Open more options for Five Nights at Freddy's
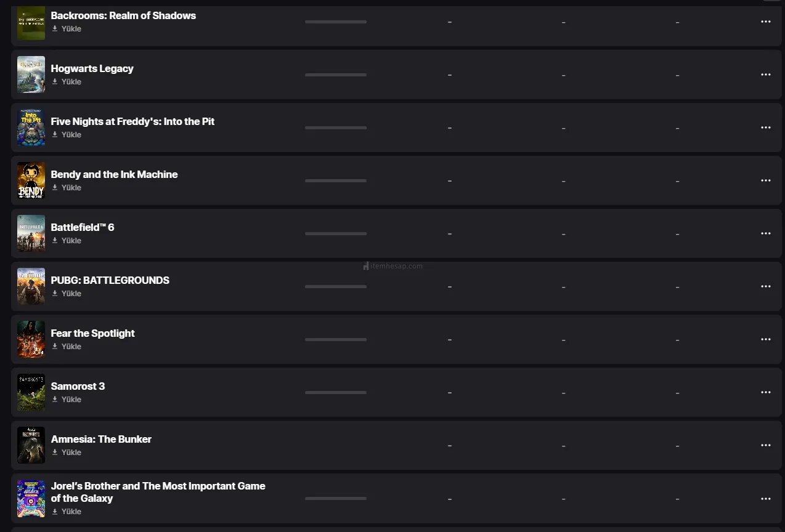 click(x=765, y=127)
